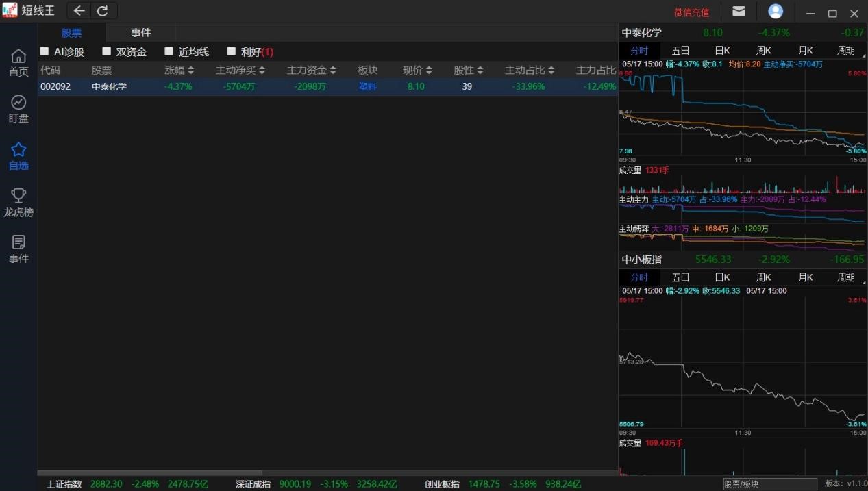Open 龙虎榜 trophy in sidebar
The height and width of the screenshot is (491, 868).
pyautogui.click(x=18, y=203)
